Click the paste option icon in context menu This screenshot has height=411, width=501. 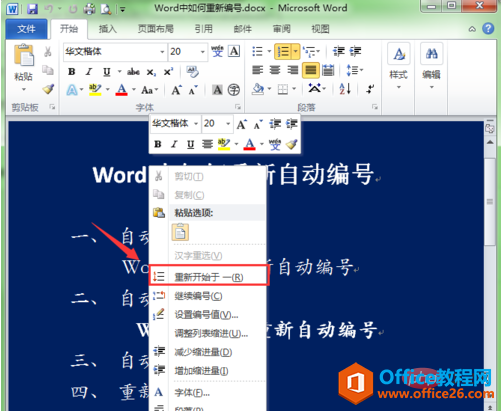click(x=180, y=233)
